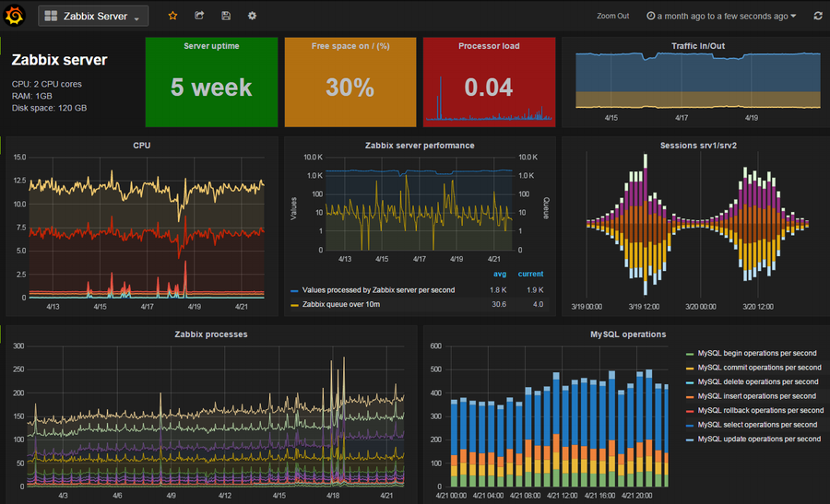
Task: Open Zabbix server performance panel title menu
Action: point(420,146)
